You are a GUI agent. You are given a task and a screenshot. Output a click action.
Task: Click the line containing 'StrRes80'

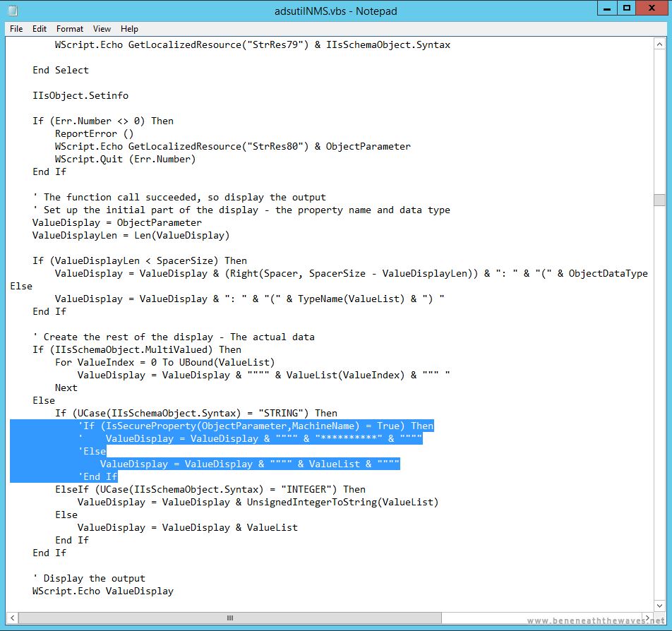click(233, 146)
